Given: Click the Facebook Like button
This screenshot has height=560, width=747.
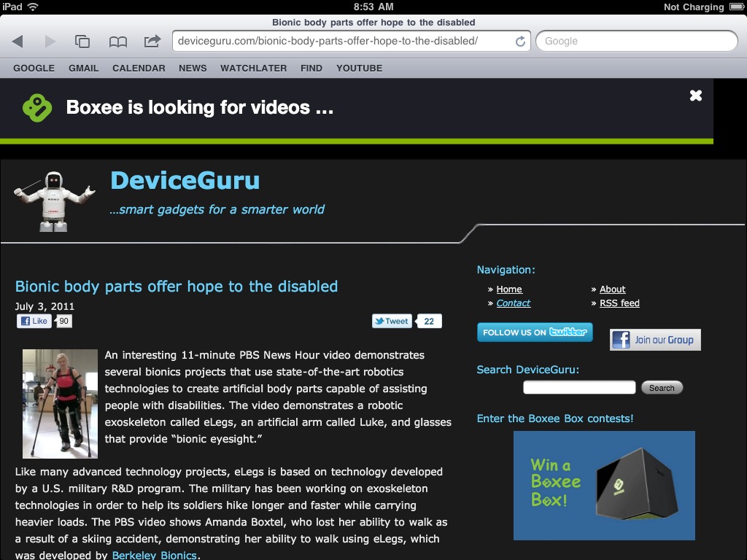Looking at the screenshot, I should [34, 321].
